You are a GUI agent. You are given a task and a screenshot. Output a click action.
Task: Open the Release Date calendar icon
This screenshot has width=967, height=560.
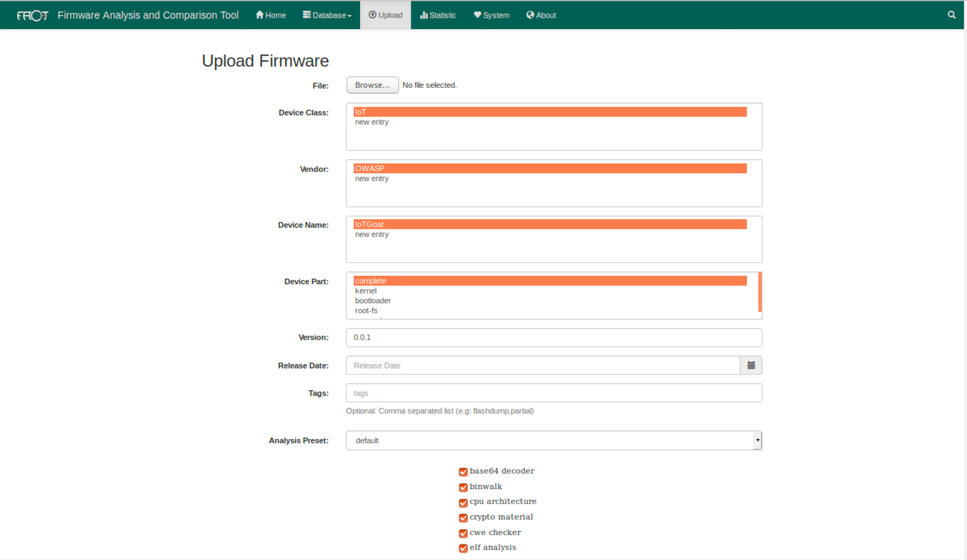tap(751, 365)
